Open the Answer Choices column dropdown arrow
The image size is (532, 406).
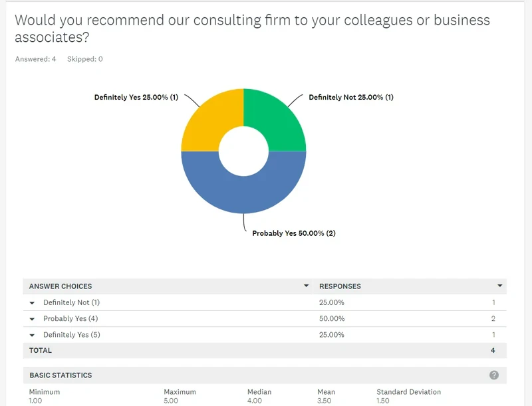[x=306, y=286]
